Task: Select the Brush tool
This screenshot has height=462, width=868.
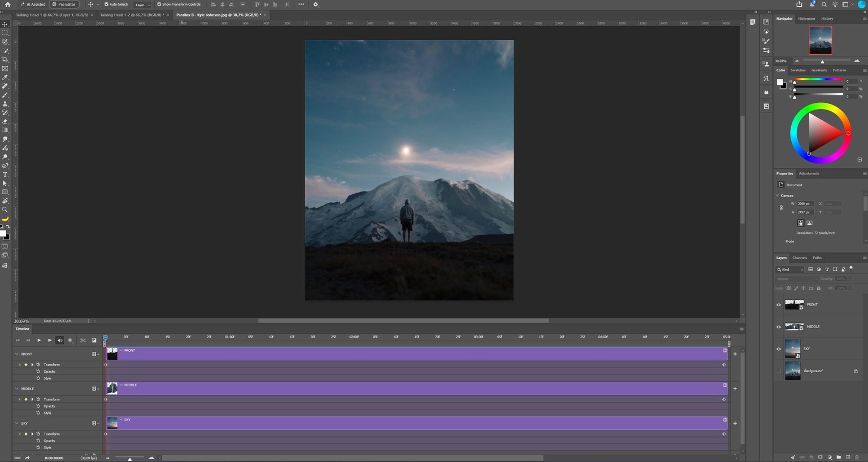Action: point(5,95)
